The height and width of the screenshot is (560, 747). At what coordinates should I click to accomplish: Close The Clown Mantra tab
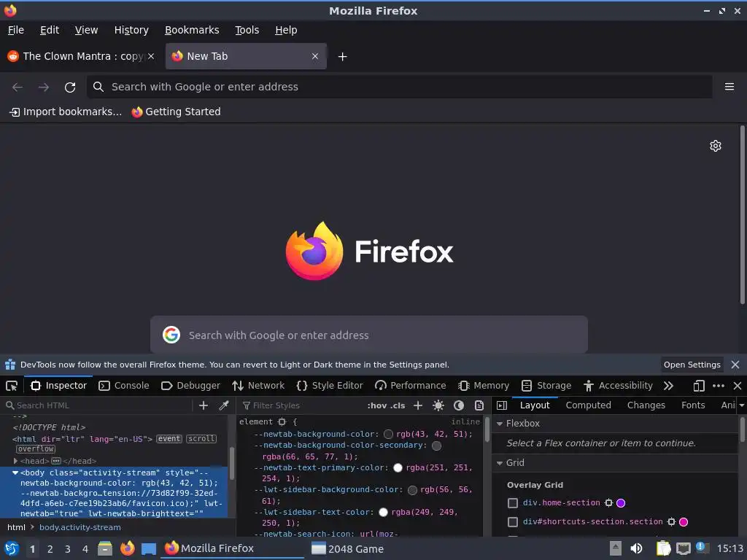pos(151,56)
